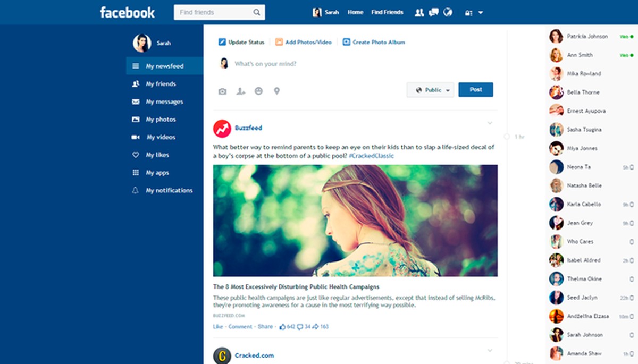Open the Notifications globe icon

pyautogui.click(x=448, y=12)
